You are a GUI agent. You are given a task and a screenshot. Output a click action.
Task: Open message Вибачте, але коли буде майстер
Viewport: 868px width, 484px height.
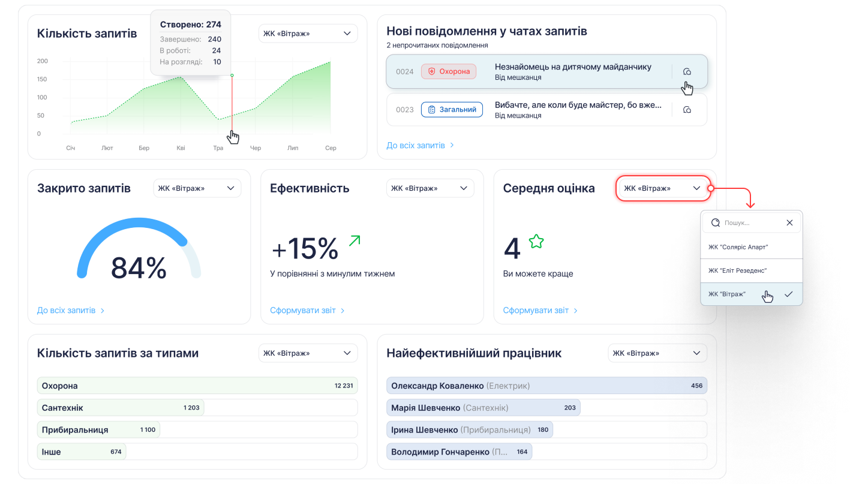546,110
